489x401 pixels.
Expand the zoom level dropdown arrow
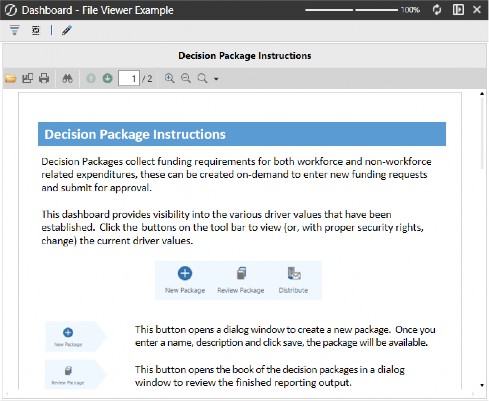tap(216, 79)
